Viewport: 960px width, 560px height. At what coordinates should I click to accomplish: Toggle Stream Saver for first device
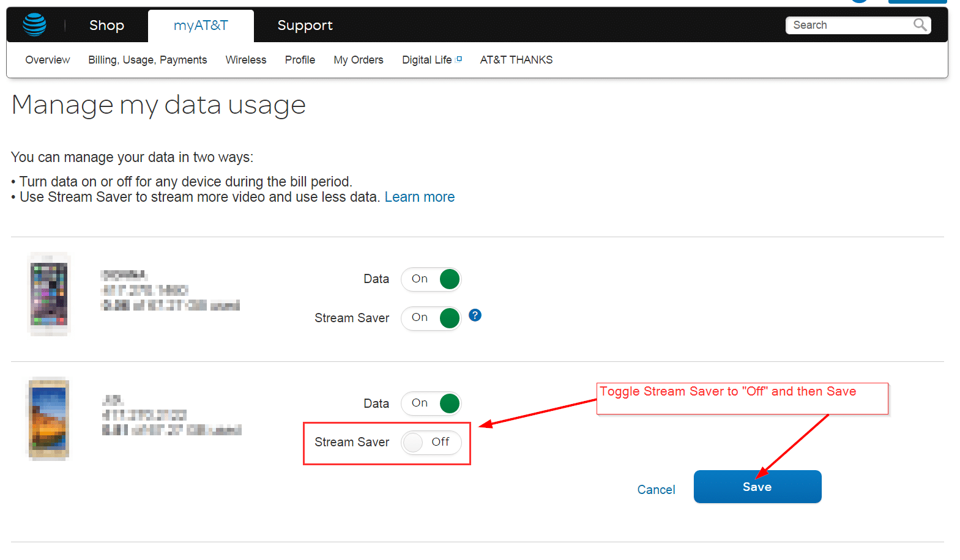431,318
